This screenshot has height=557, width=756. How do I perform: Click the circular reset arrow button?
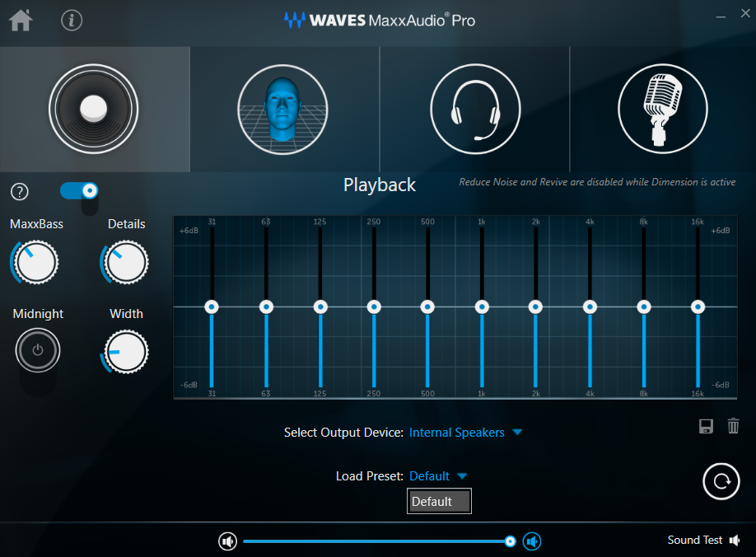721,482
